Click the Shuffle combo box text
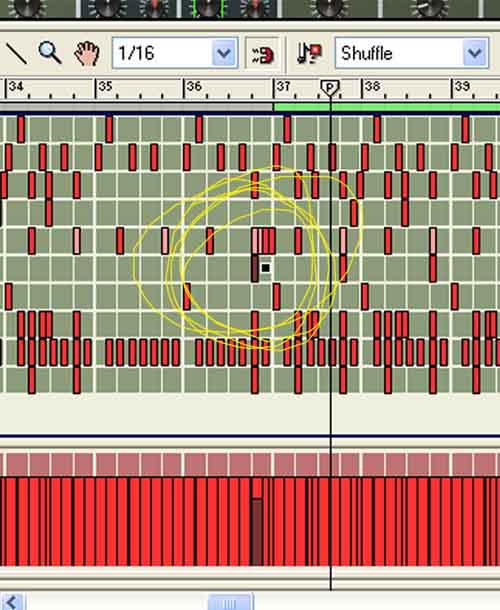The image size is (500, 610). click(367, 53)
